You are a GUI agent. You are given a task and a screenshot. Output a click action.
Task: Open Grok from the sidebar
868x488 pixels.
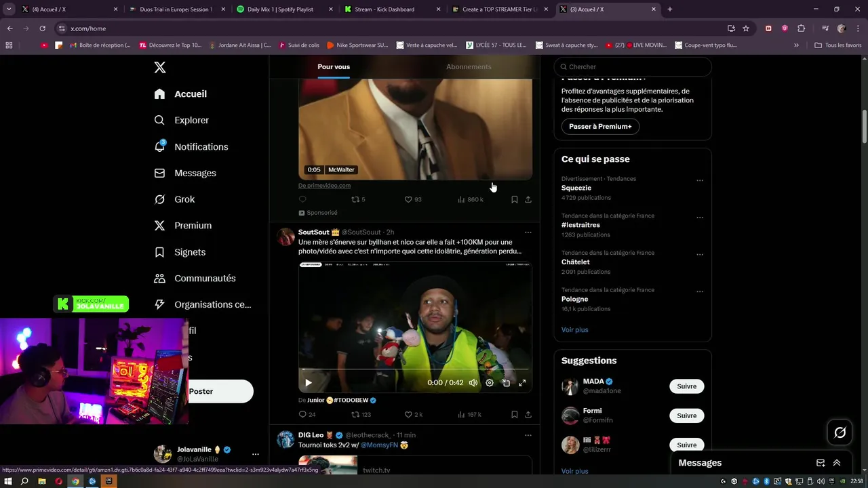coord(174,199)
